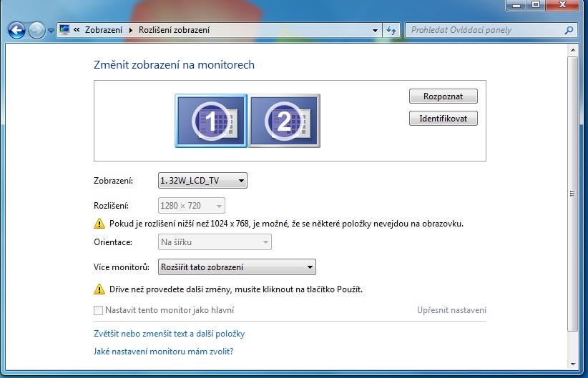Screen dimensions: 588x378
Task: Open the Orientace Na šířku dropdown
Action: point(215,242)
